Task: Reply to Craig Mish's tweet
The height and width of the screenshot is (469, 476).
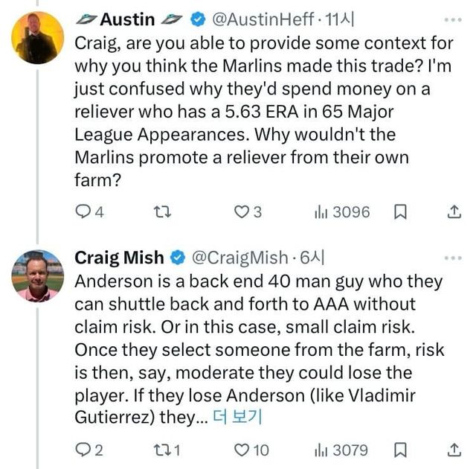Action: click(x=84, y=449)
